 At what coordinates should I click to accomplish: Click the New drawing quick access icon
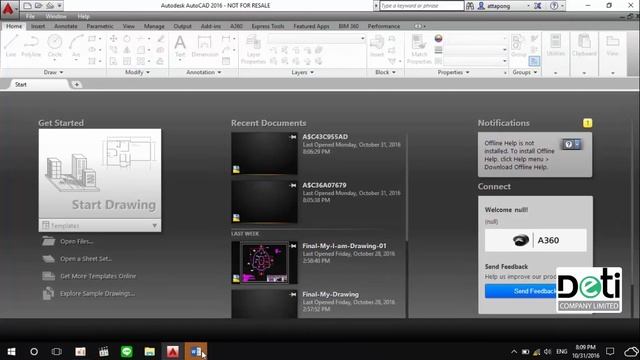click(27, 6)
